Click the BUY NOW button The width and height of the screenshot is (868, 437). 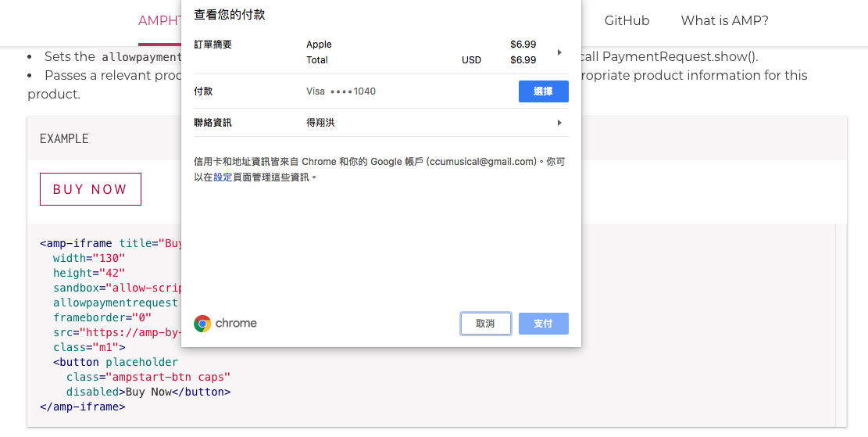point(90,189)
